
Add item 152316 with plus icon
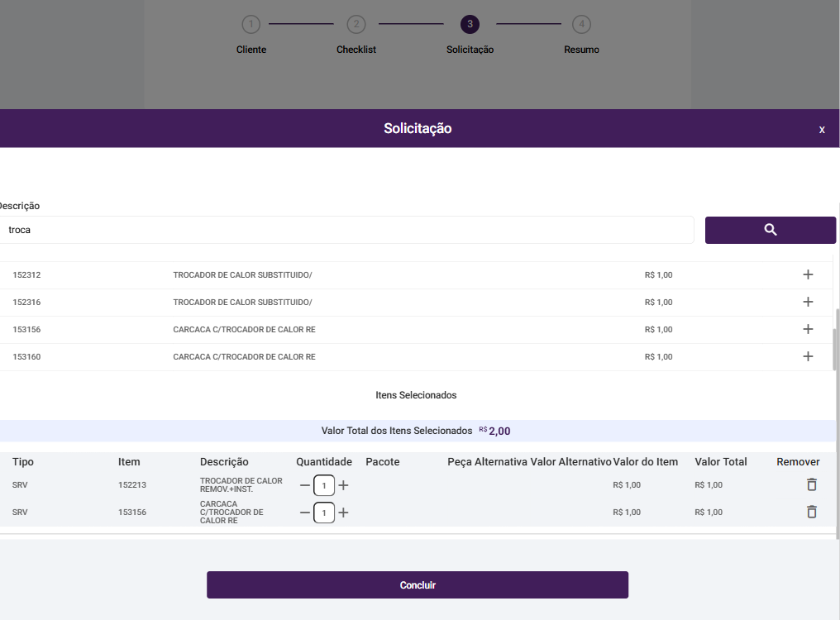pyautogui.click(x=808, y=302)
